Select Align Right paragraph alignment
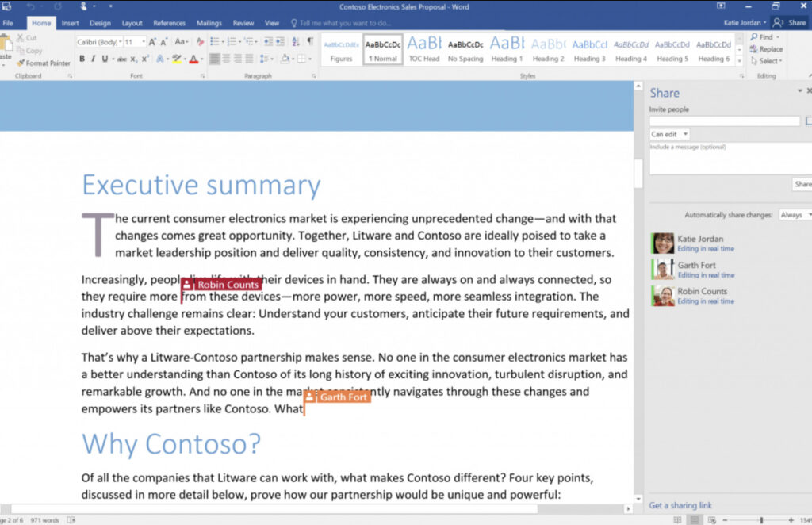Image resolution: width=812 pixels, height=525 pixels. click(x=238, y=59)
